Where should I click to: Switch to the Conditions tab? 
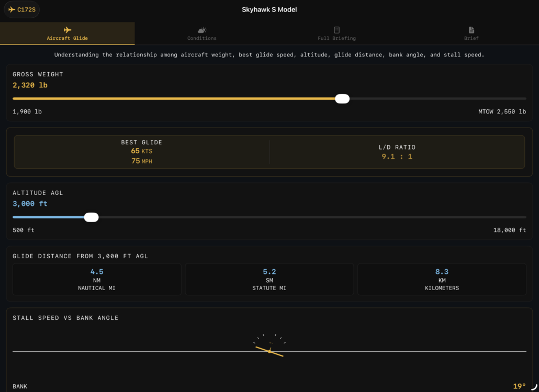pyautogui.click(x=202, y=33)
